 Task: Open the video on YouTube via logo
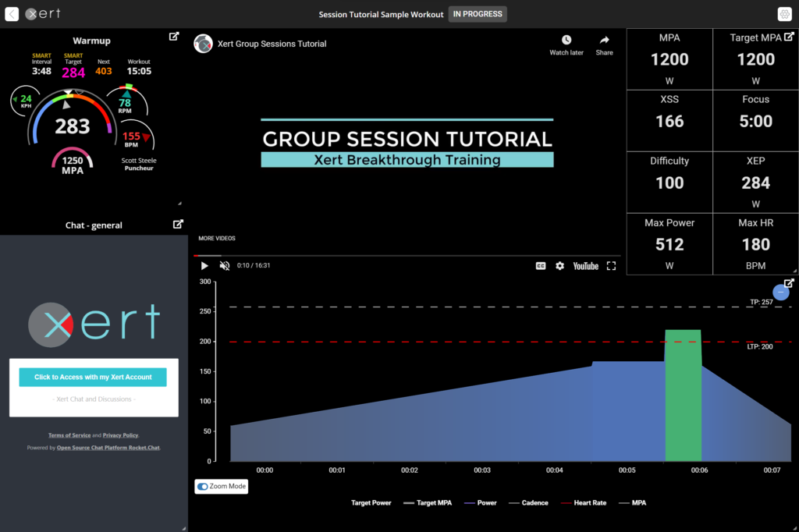click(x=585, y=266)
